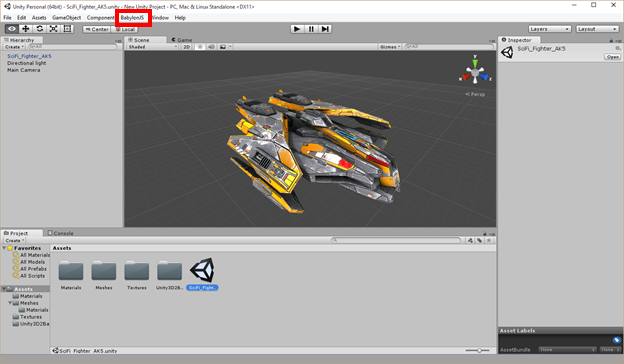624x364 pixels.
Task: Select the Rotate tool
Action: (x=39, y=29)
